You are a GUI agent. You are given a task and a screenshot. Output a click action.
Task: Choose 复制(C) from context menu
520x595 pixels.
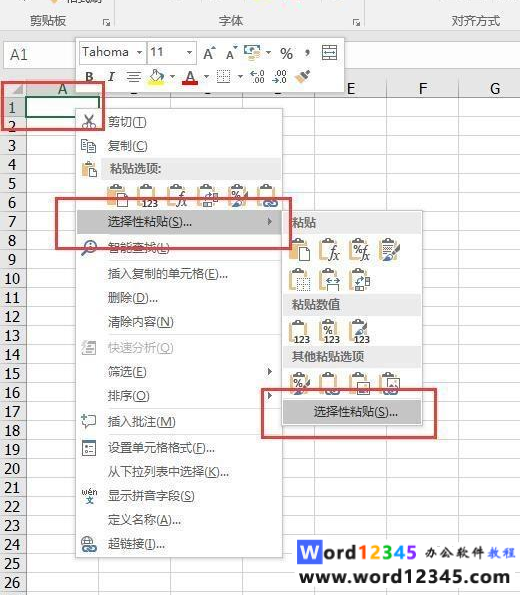(x=179, y=146)
